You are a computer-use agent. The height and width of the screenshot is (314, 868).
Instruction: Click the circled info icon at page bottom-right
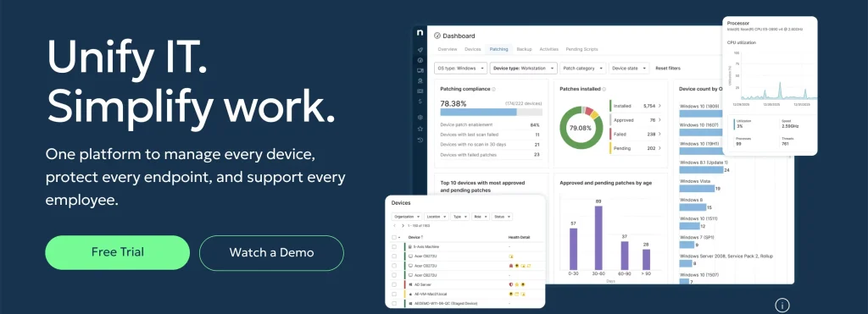782,305
